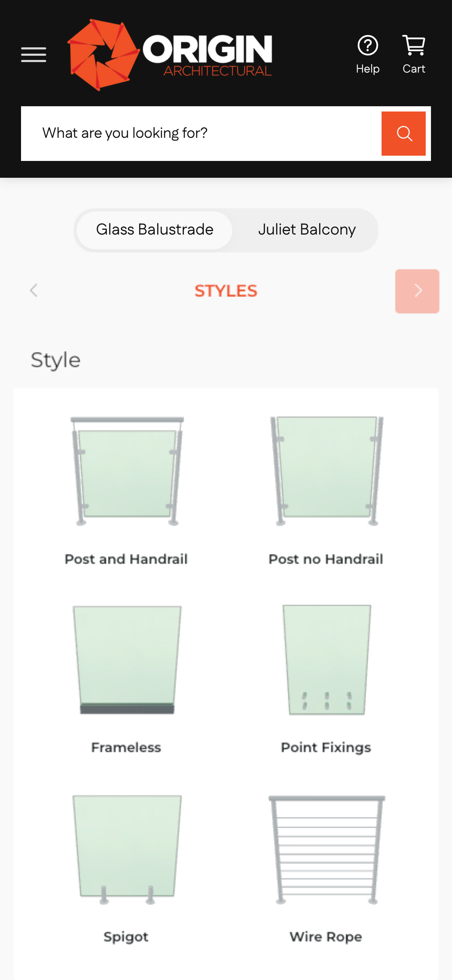Click the STYLES step heading
This screenshot has height=980, width=452.
226,291
